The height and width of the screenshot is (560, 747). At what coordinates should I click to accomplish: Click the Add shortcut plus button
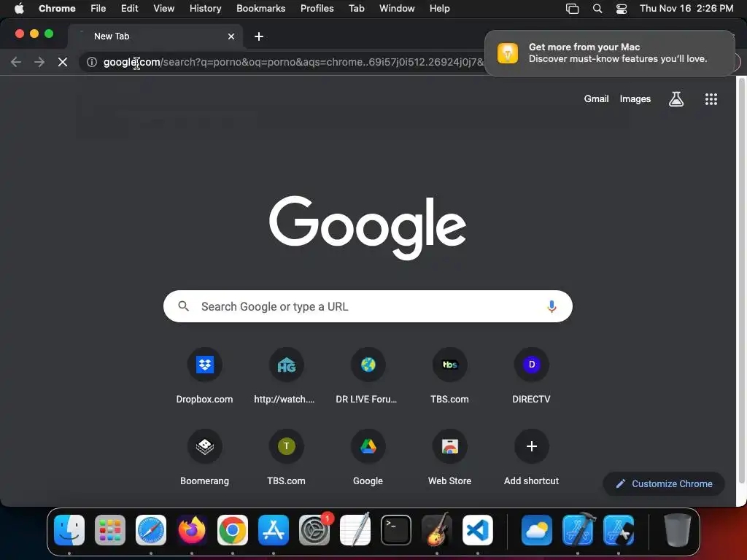tap(532, 446)
